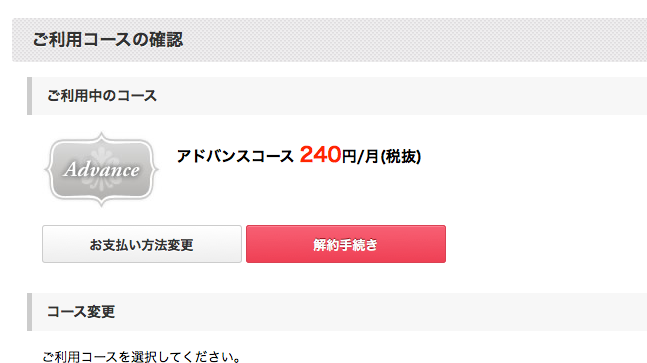Viewport: 647px width, 363px height.
Task: Click the pointed bottom tip of Advance badge
Action: coord(102,204)
